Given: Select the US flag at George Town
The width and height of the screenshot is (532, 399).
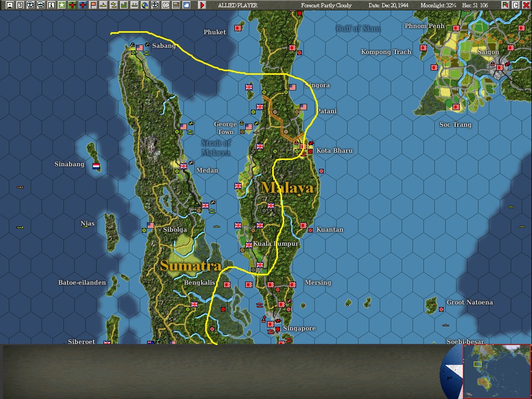Looking at the screenshot, I should (249, 127).
